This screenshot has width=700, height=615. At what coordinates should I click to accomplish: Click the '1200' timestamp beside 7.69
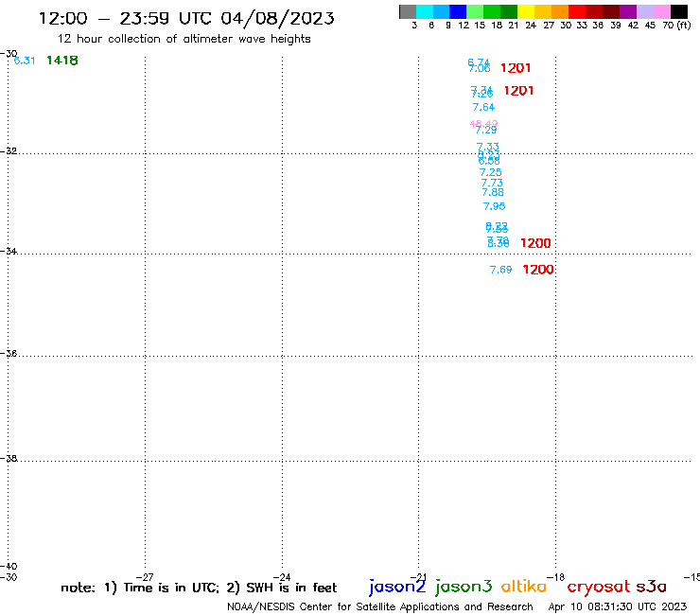click(538, 270)
